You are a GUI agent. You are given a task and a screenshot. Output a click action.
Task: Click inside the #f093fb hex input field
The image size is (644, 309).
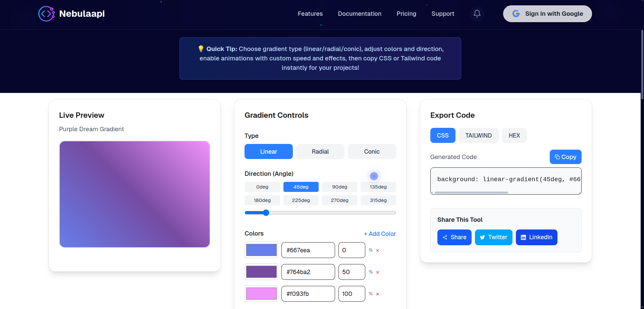[308, 293]
